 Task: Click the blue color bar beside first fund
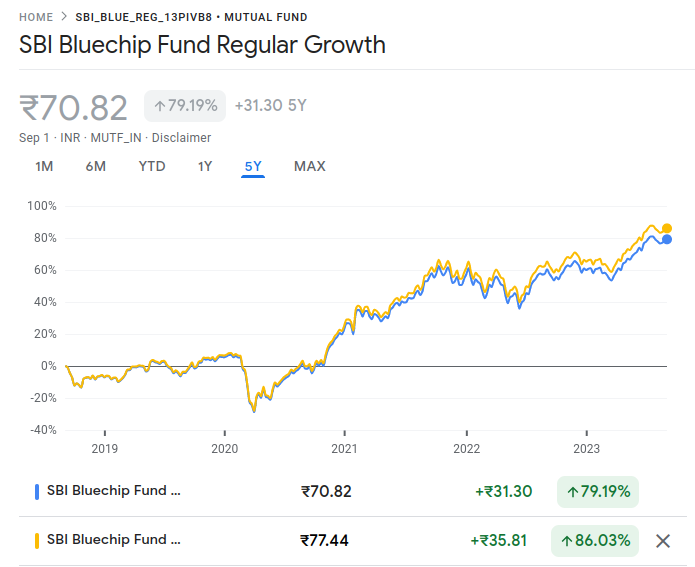37,492
